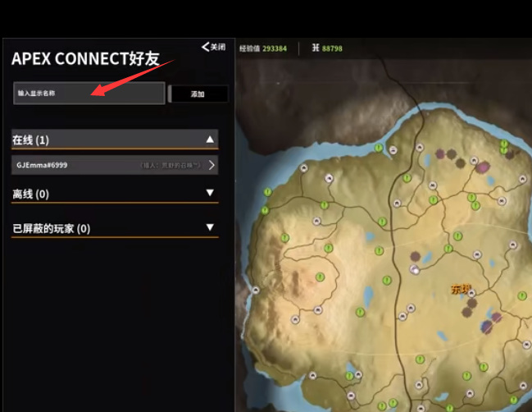Click stacked green mission markers at northeast coast

504,146
